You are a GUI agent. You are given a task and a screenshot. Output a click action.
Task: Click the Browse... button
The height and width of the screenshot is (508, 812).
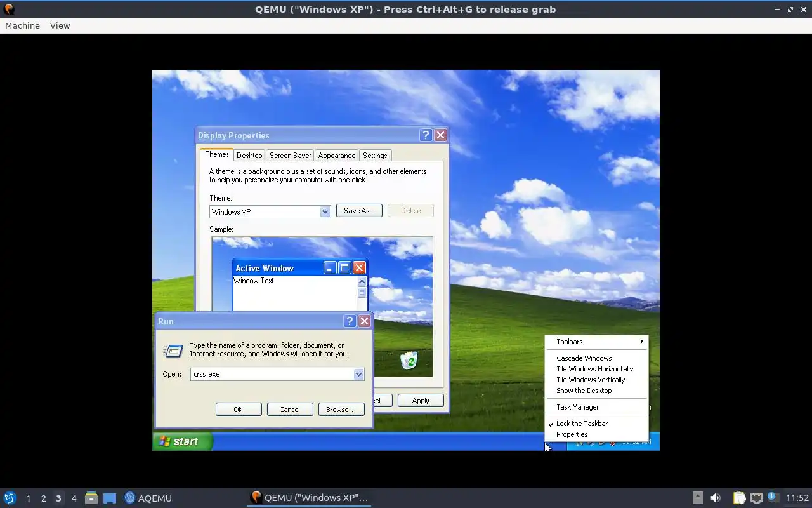pyautogui.click(x=341, y=410)
